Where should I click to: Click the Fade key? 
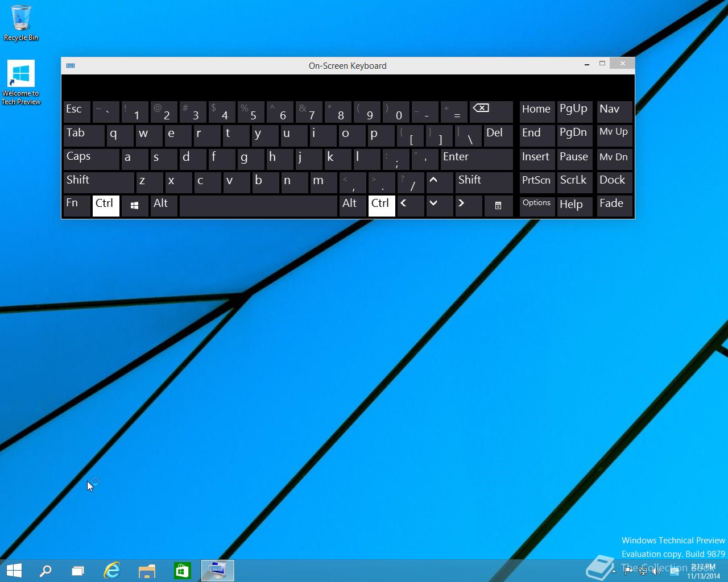[614, 206]
